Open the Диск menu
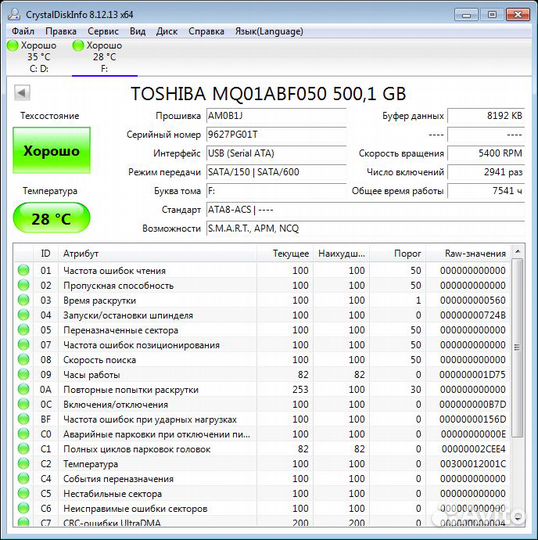 tap(167, 31)
